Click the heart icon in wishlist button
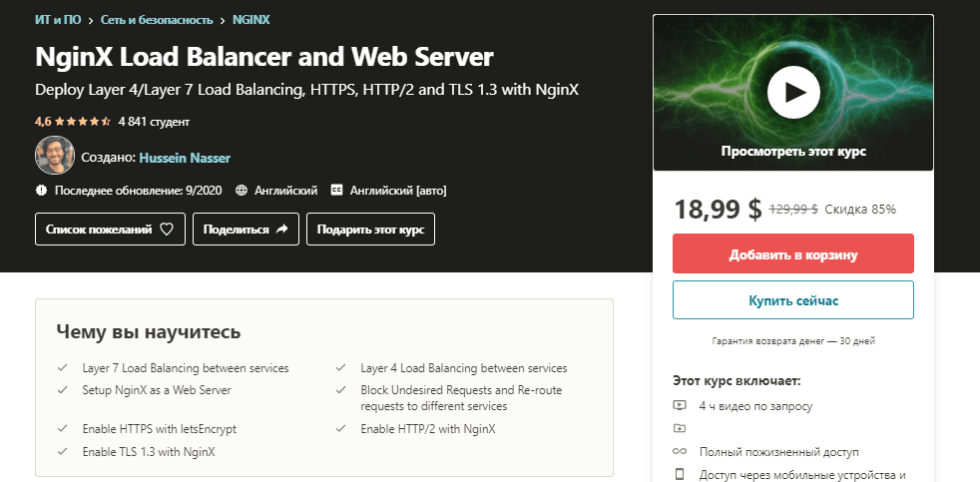The height and width of the screenshot is (482, 980). tap(167, 230)
